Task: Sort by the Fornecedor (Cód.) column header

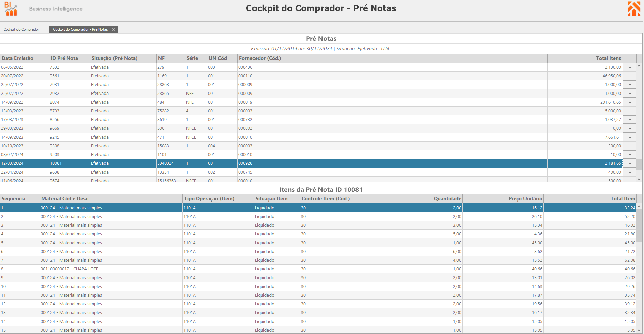Action: (x=393, y=58)
